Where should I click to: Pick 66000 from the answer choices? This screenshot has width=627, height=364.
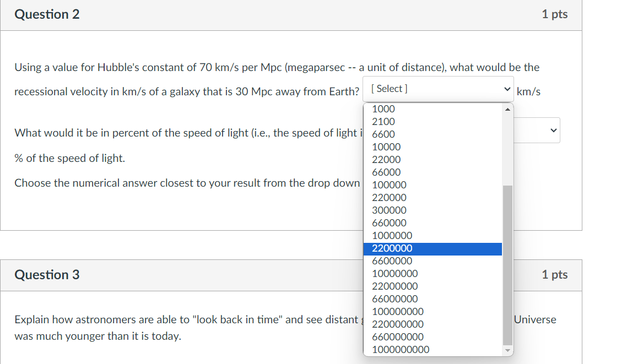385,172
